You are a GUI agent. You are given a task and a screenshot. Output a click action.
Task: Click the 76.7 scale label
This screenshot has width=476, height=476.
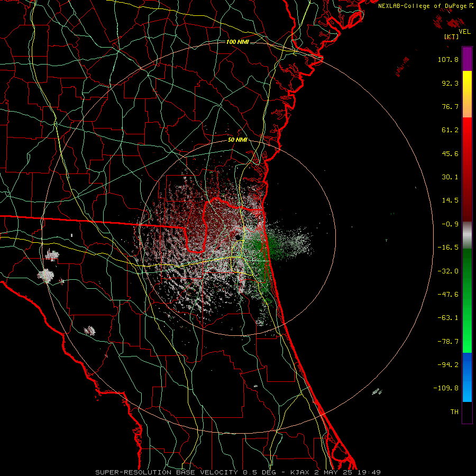(450, 106)
